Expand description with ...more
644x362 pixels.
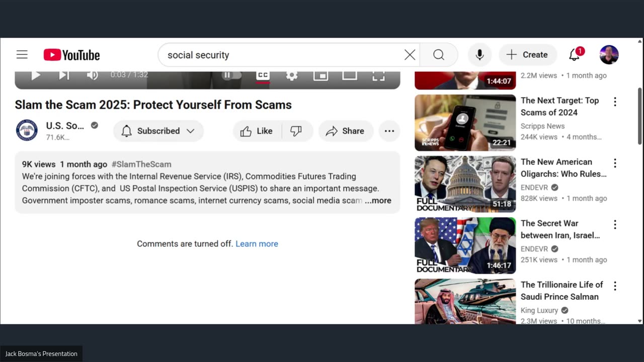coord(378,201)
